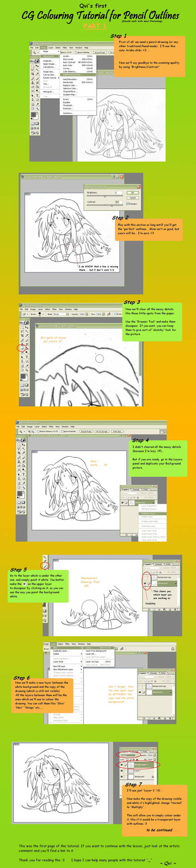Choose Hue/Saturation in Step 1 Adjustments submenu
The width and height of the screenshot is (196, 868).
(x=78, y=79)
